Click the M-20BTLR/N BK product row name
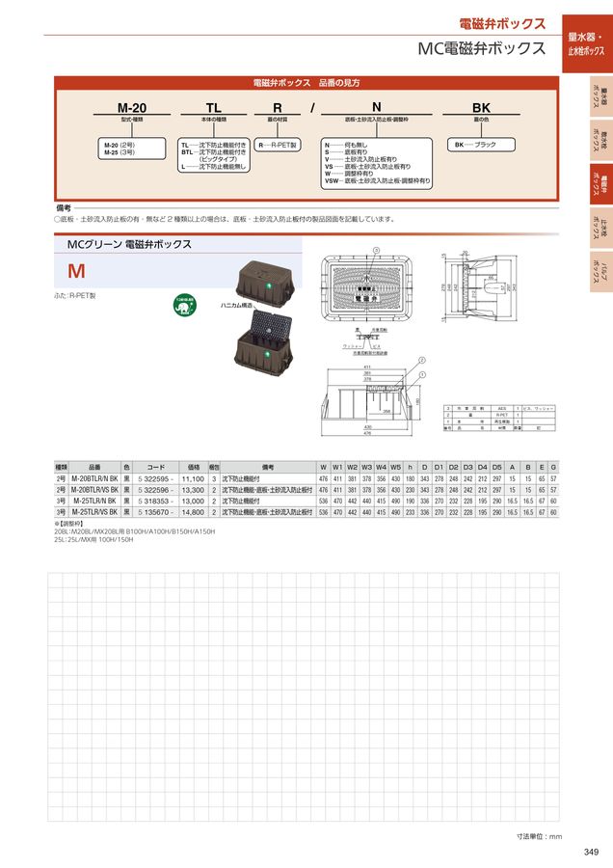 coord(94,478)
